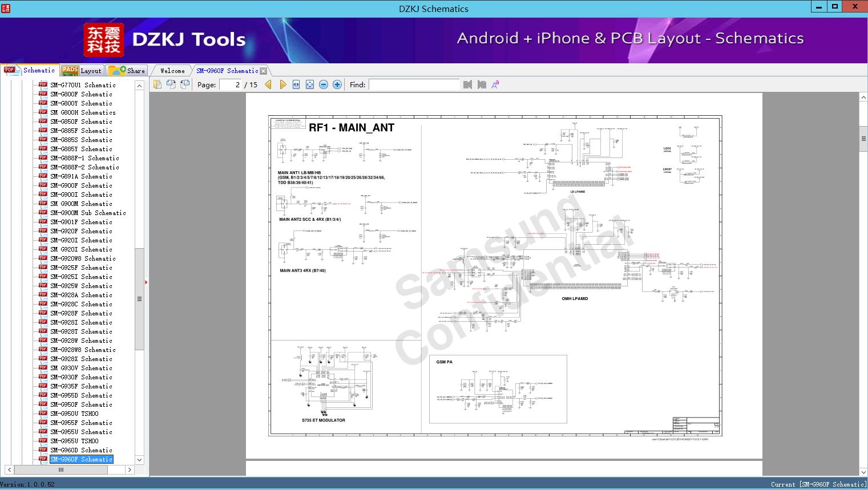Close the SM-G960F Schematic tab
868x490 pixels.
coord(264,71)
